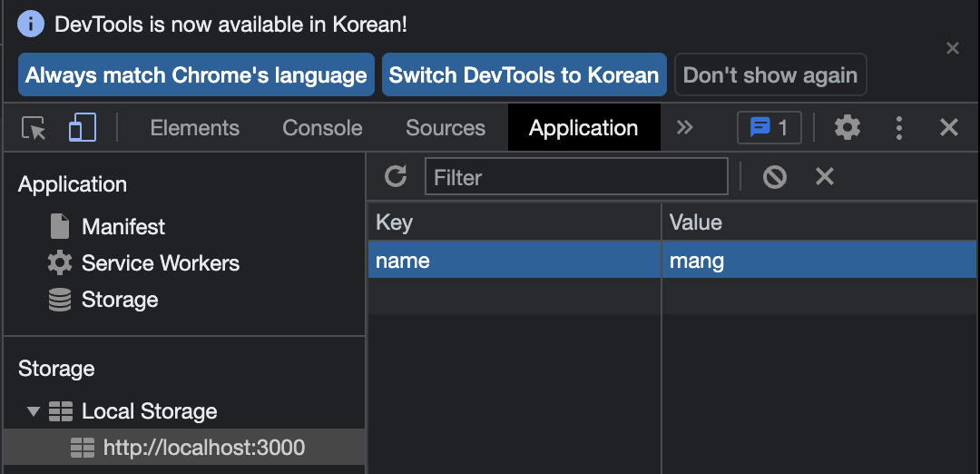Click the Service Workers gear icon

(x=59, y=263)
